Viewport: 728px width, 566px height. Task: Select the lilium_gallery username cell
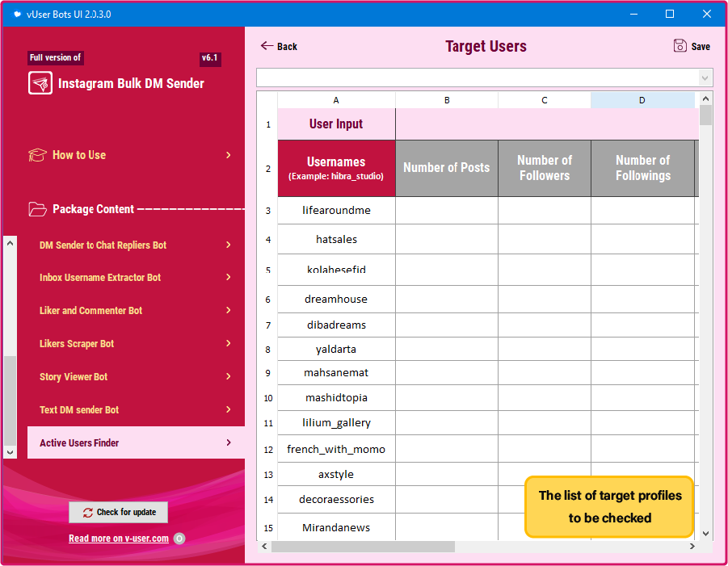[336, 422]
